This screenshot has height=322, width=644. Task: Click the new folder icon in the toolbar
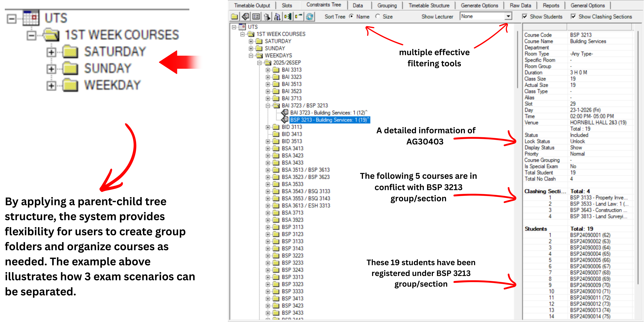[x=234, y=17]
